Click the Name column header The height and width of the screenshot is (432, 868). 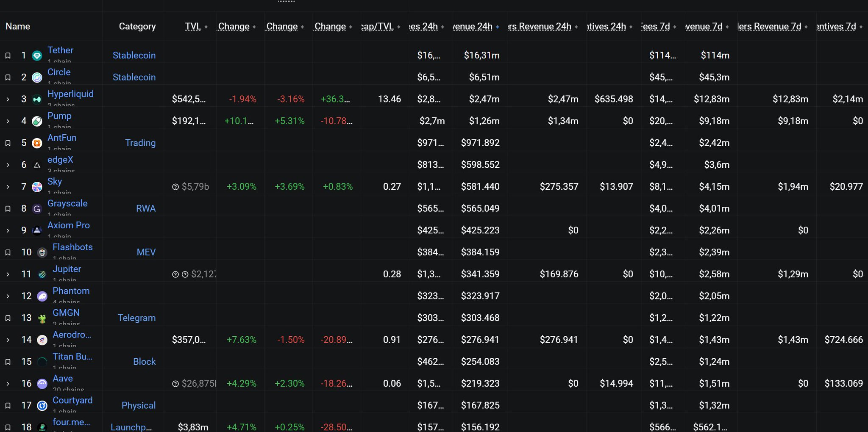tap(18, 26)
